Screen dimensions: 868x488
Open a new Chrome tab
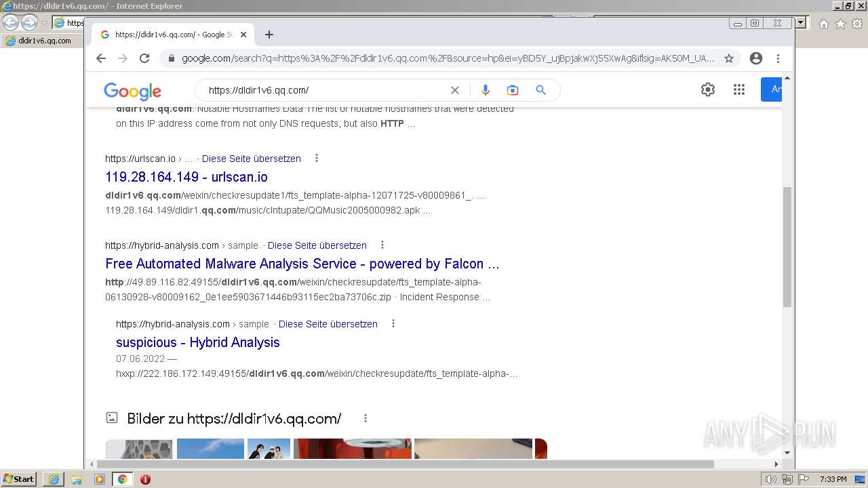(x=269, y=35)
